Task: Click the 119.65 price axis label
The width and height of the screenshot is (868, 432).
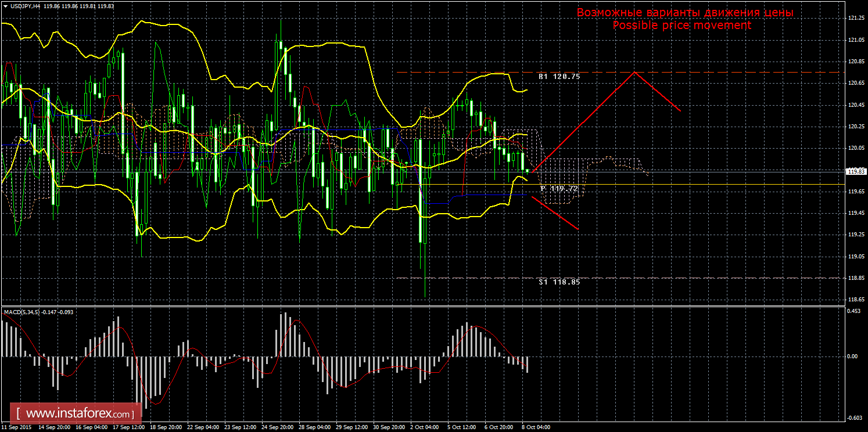Action: point(855,192)
